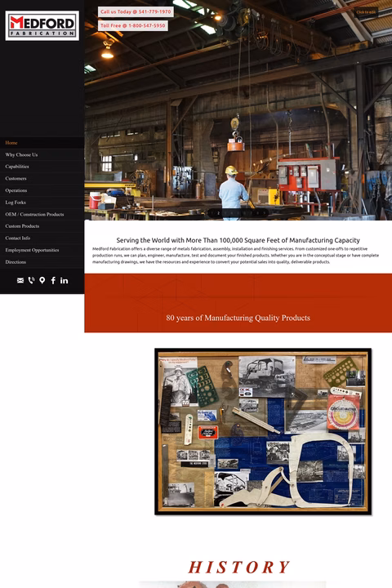
Task: Click '80 years of Manufacturing Quality Products' banner text
Action: (x=238, y=318)
